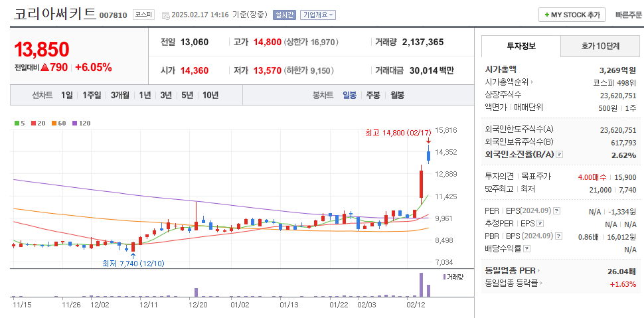Click the 최고 14,800 (02/17) chart marker
Screen dimensions: 644x318
pos(398,133)
